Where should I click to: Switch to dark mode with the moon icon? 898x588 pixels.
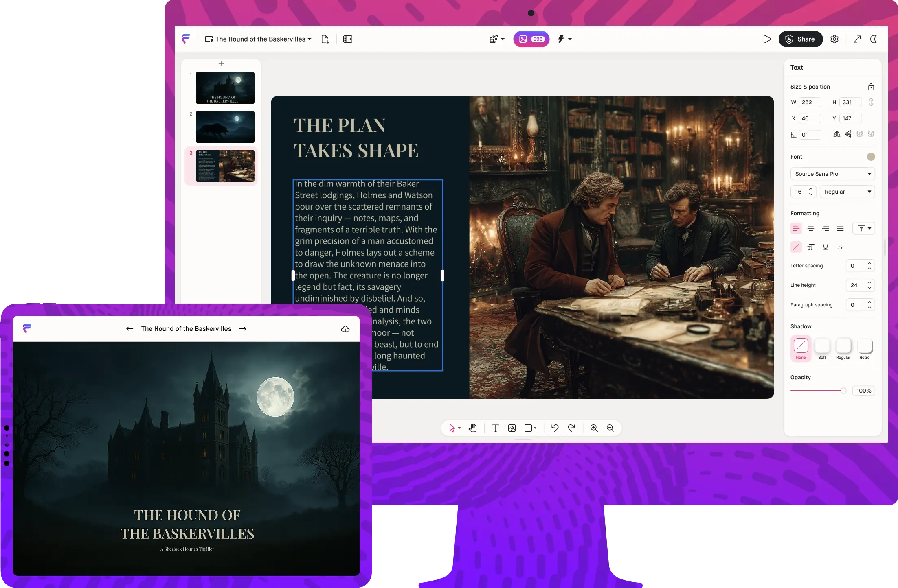874,39
